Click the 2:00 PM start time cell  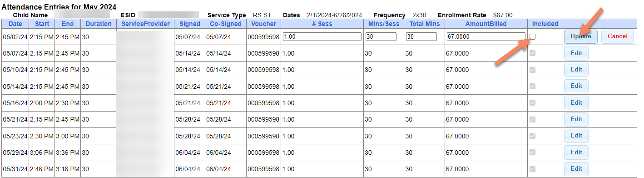(41, 103)
